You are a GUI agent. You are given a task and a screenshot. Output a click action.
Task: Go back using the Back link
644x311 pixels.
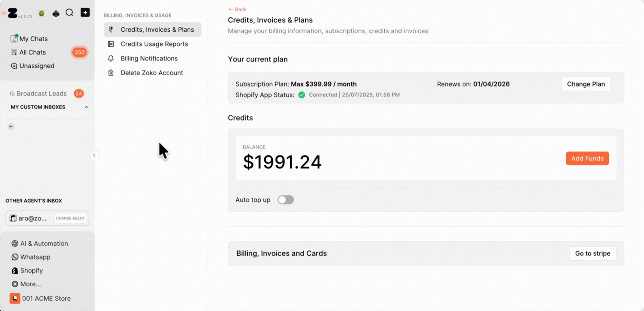point(237,9)
